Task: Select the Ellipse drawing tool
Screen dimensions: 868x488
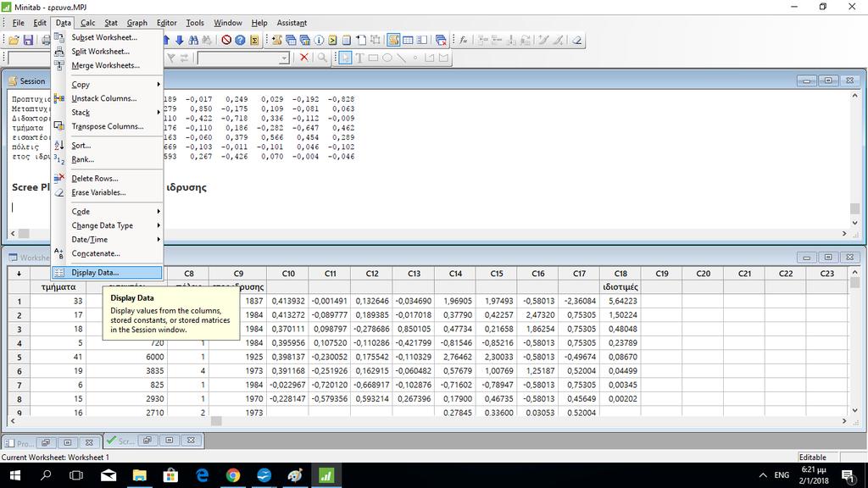Action: coord(387,58)
